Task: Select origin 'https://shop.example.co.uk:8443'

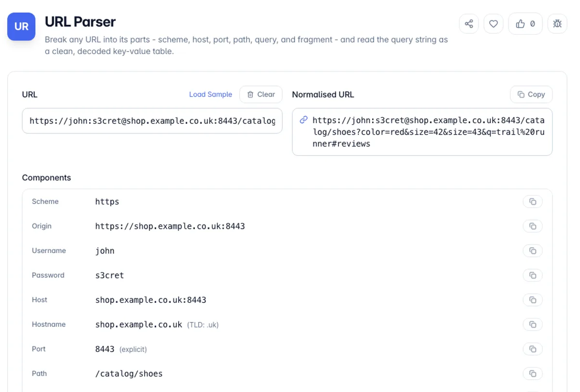Action: pyautogui.click(x=170, y=226)
